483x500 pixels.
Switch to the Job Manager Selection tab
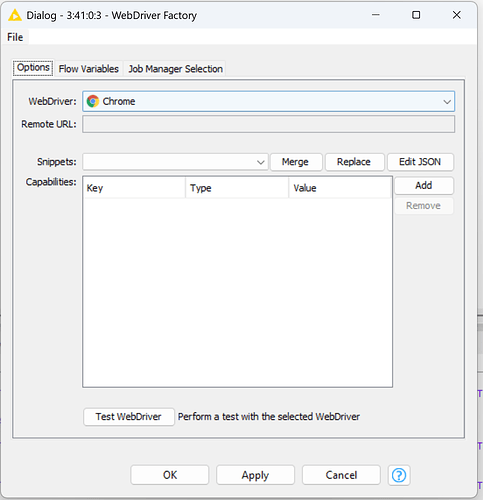pos(175,69)
